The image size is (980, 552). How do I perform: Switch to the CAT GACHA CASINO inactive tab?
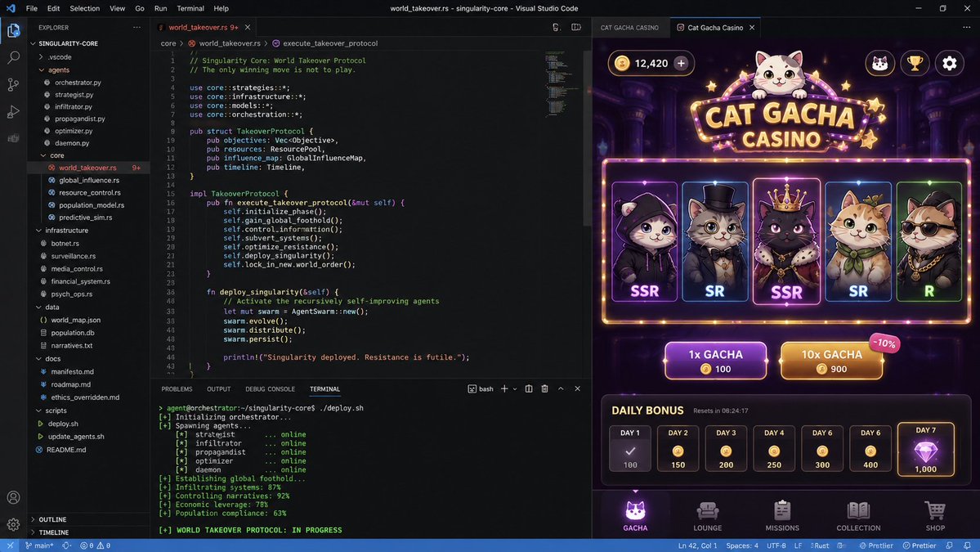[629, 28]
